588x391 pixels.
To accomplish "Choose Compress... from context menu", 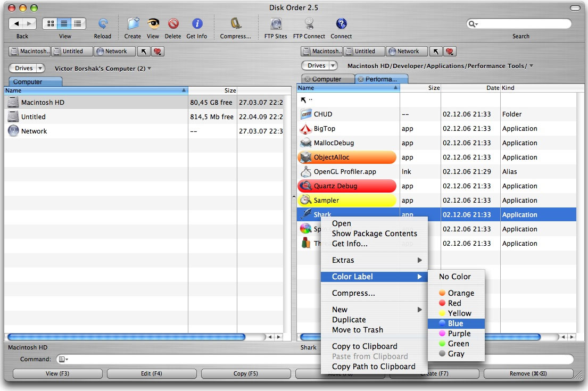I will coord(374,293).
